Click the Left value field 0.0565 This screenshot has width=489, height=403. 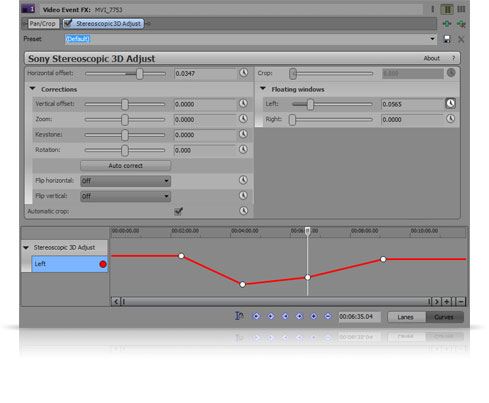(x=412, y=104)
